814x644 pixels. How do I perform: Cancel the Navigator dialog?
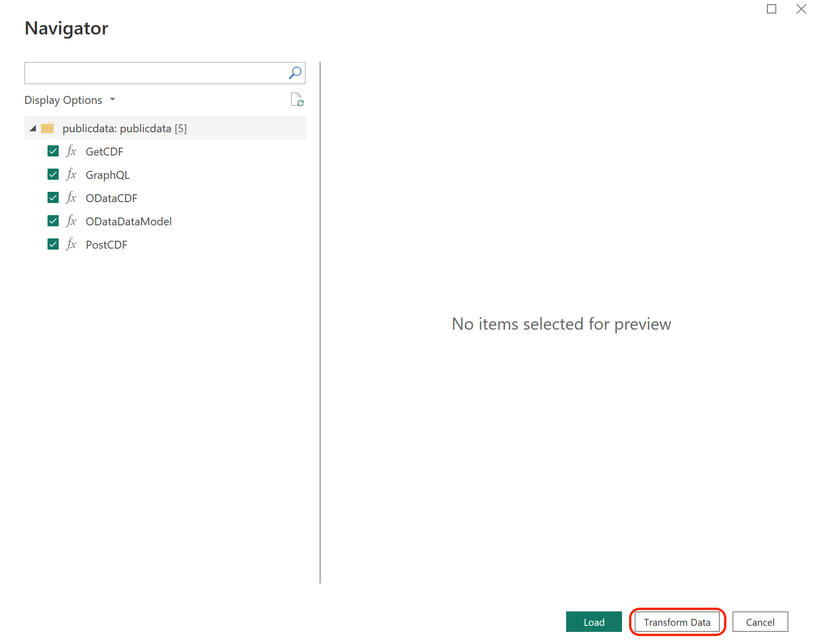759,622
